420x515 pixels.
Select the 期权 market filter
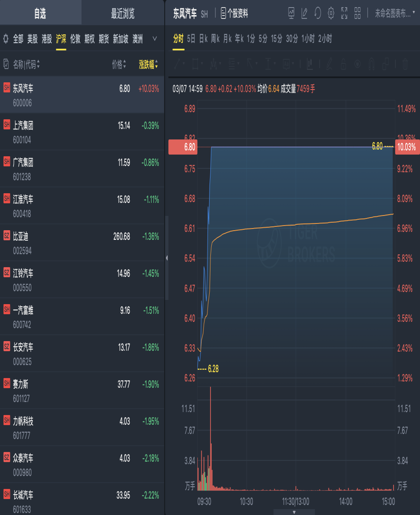click(x=89, y=39)
